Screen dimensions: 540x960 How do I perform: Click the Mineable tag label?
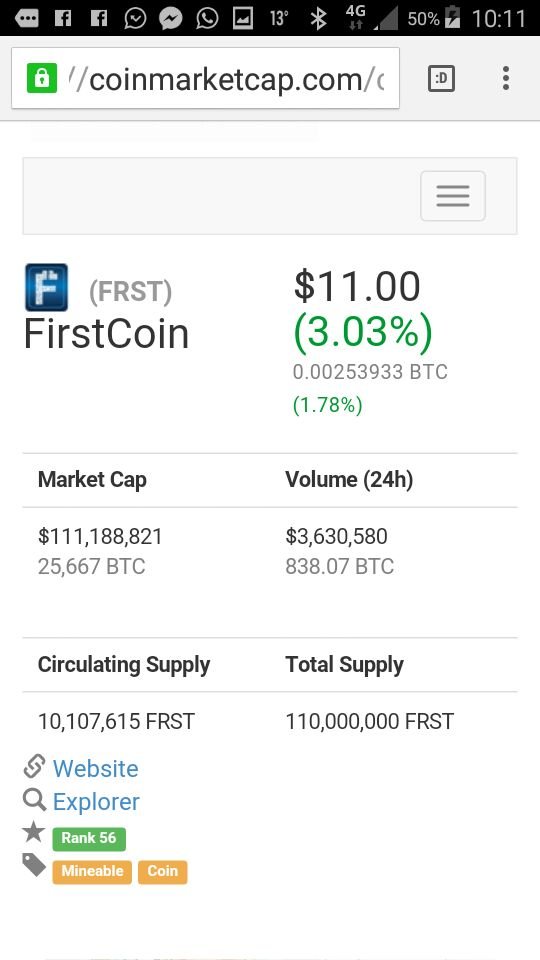(x=92, y=872)
